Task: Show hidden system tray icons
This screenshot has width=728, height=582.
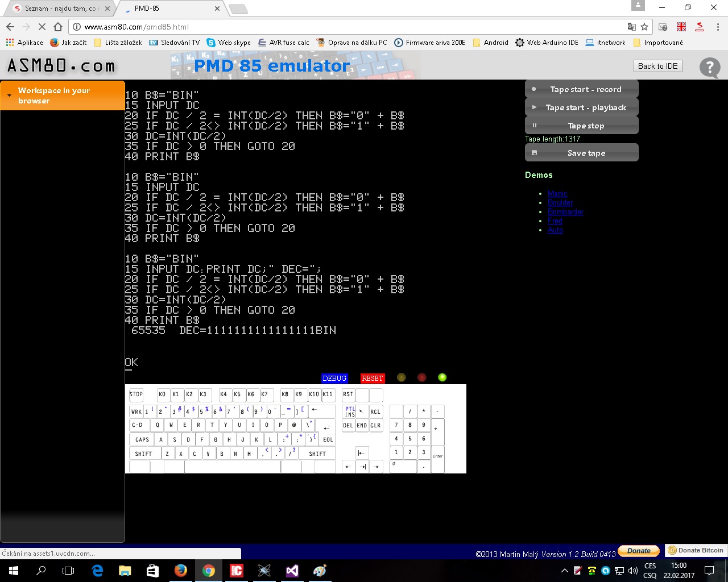Action: coord(564,571)
